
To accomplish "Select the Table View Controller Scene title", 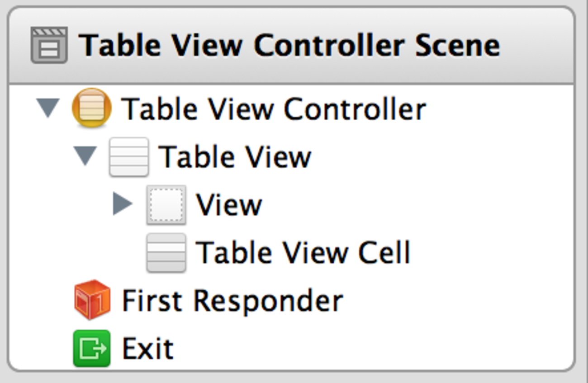I will [x=289, y=45].
